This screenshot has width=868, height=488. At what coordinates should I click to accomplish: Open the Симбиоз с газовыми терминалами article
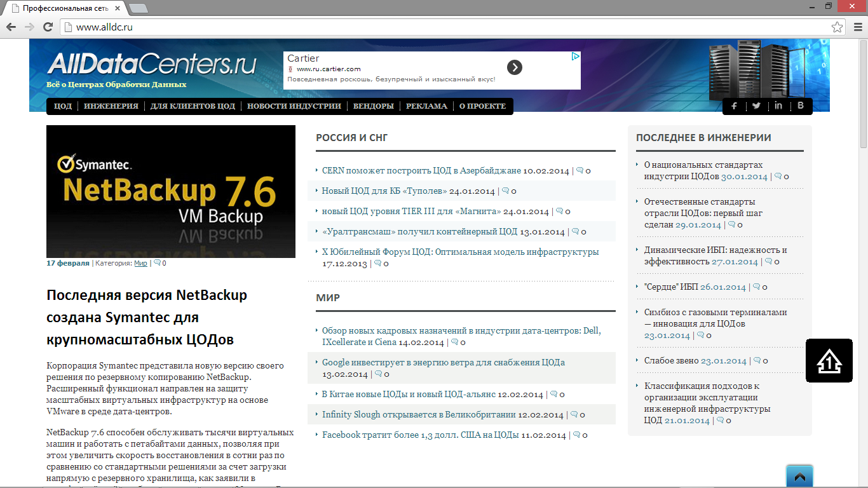(715, 318)
